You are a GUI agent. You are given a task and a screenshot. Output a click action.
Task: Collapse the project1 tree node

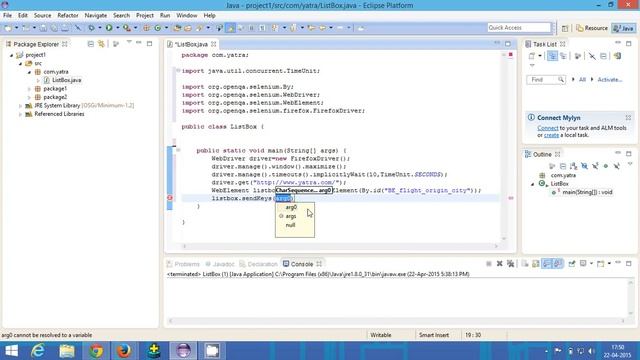[x=11, y=55]
